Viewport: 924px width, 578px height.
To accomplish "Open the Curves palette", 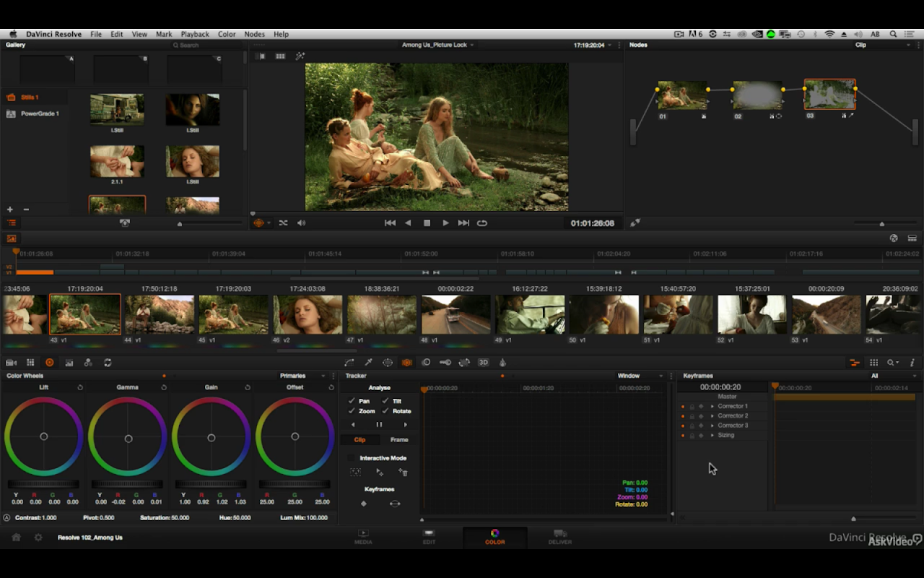I will click(x=349, y=363).
